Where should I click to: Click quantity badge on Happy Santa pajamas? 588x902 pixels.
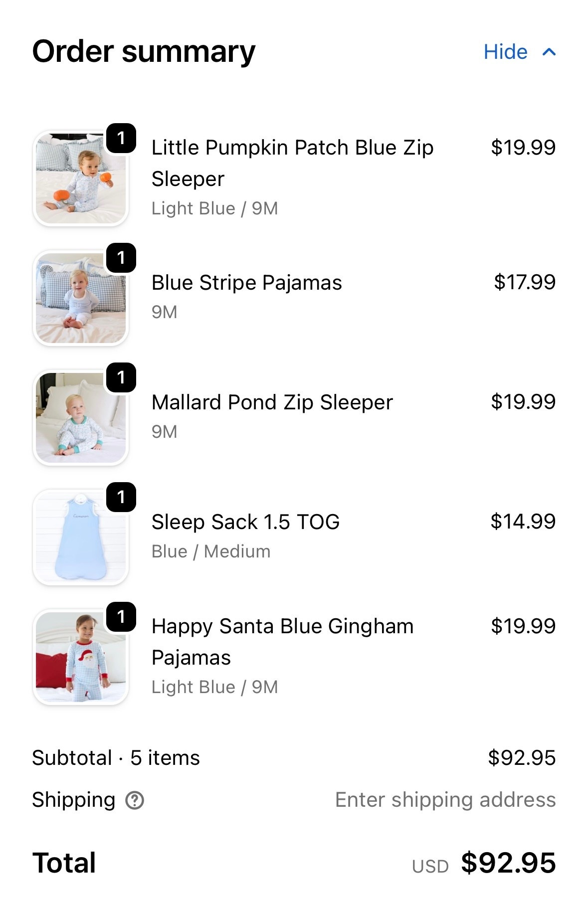[x=121, y=617]
